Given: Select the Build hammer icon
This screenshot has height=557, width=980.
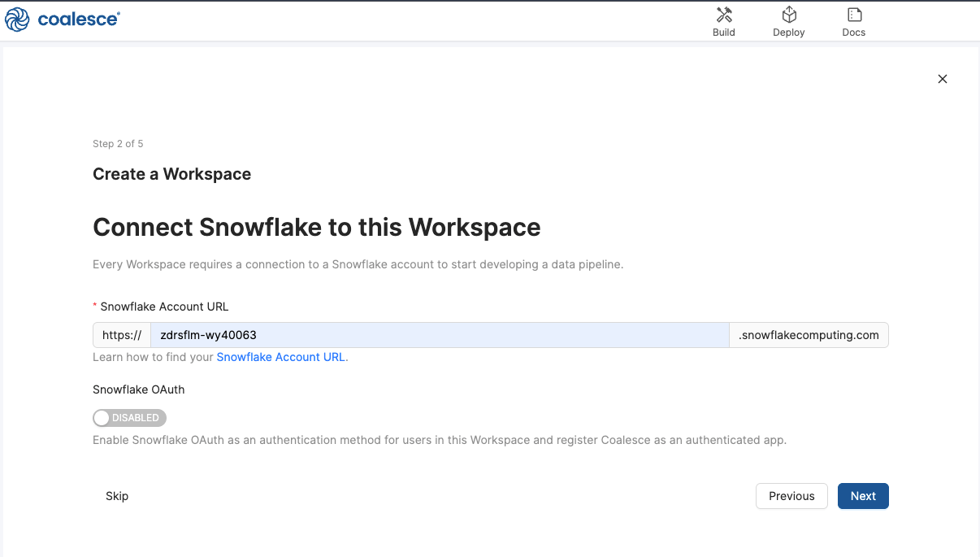Looking at the screenshot, I should (723, 15).
